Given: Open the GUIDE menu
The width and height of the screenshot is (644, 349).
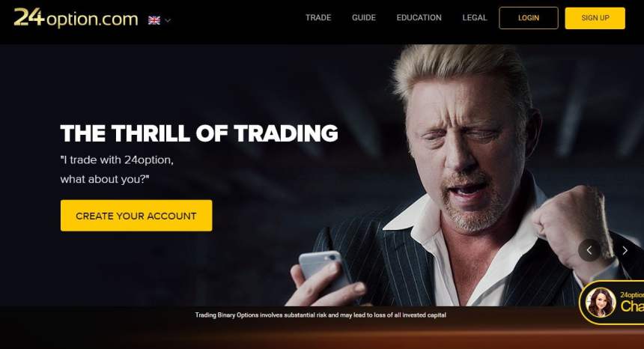Looking at the screenshot, I should coord(364,18).
